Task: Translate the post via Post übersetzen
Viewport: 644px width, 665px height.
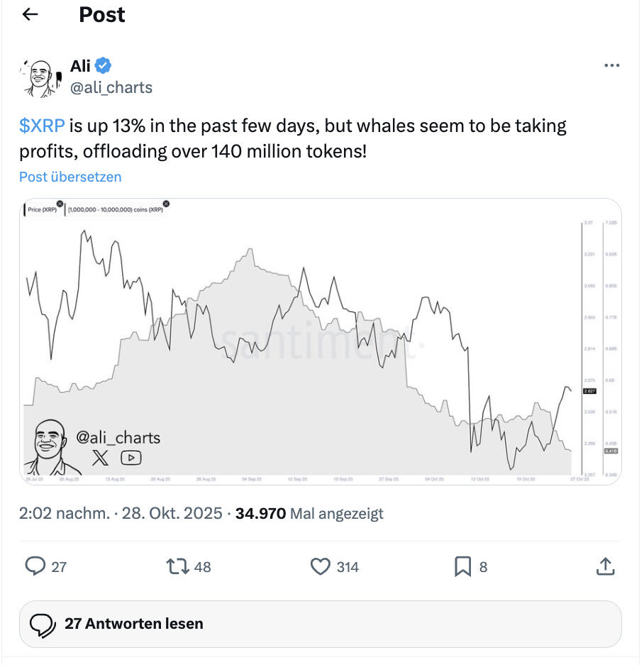Action: (x=70, y=176)
